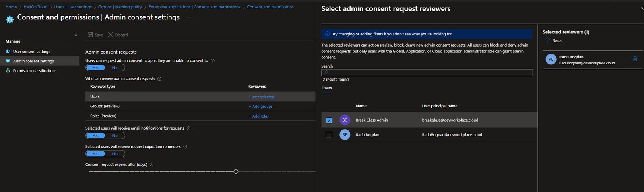Select the Users tab in reviewers panel
The height and width of the screenshot is (192, 644).
coord(326,88)
